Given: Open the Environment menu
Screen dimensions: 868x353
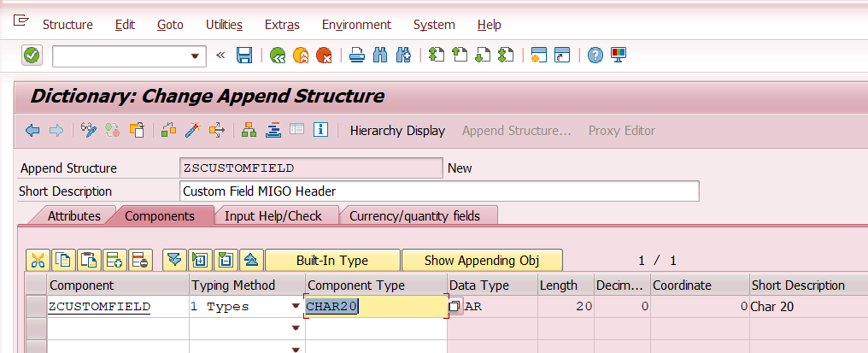Looking at the screenshot, I should (356, 25).
